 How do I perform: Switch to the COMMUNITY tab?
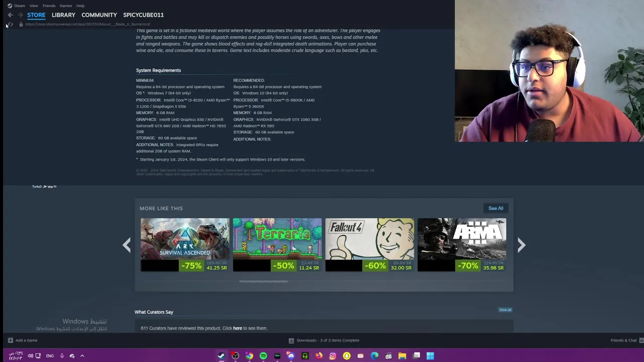click(x=99, y=15)
